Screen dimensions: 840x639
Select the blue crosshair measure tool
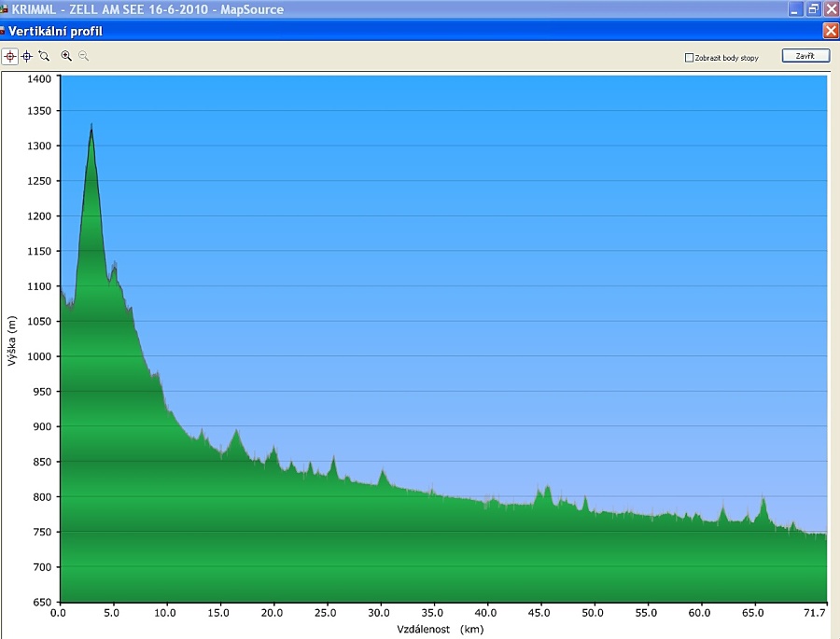27,56
